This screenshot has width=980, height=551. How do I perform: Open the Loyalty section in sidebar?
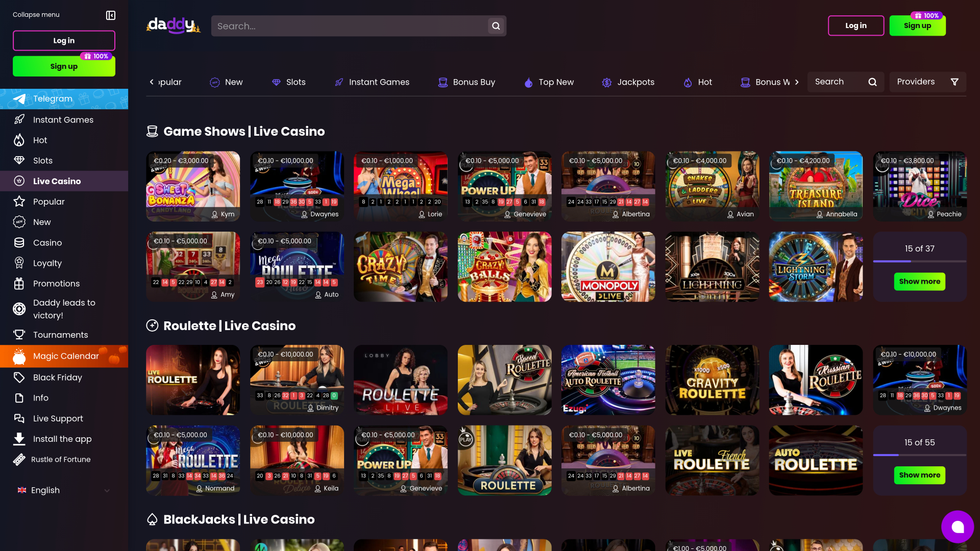pyautogui.click(x=47, y=263)
